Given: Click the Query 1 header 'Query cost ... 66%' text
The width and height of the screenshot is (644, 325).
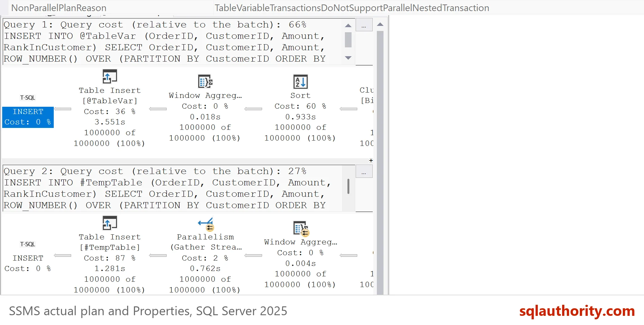Looking at the screenshot, I should (155, 25).
